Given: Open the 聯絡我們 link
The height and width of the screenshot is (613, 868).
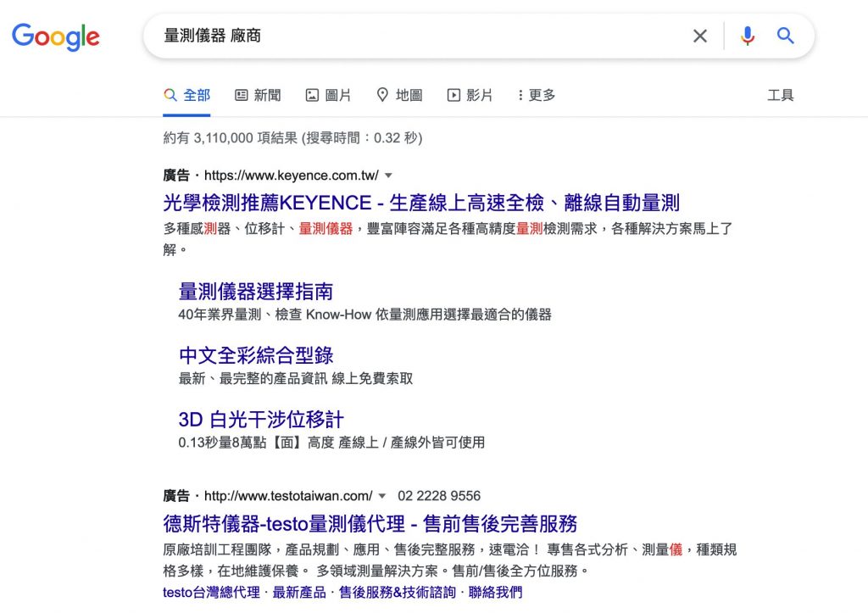Looking at the screenshot, I should tap(495, 593).
